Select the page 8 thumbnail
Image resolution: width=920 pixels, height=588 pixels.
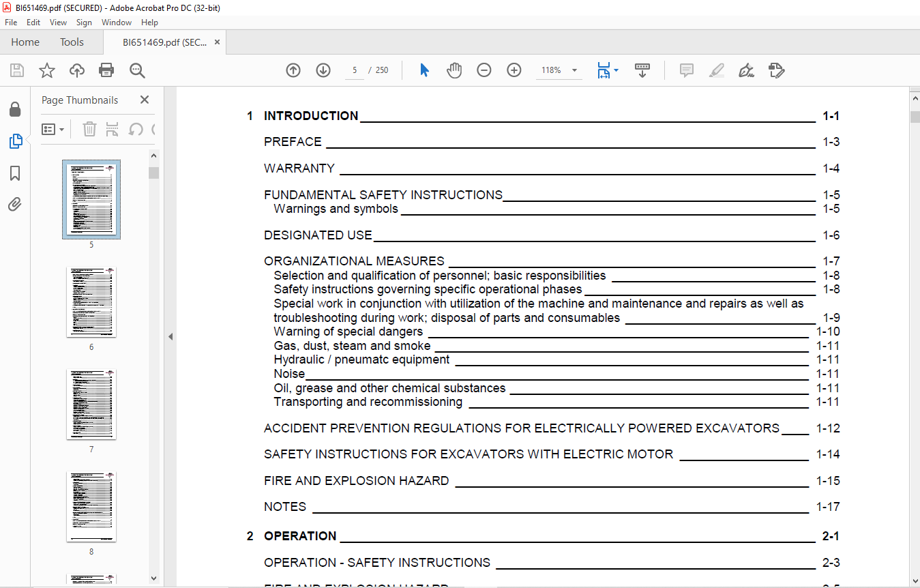point(91,507)
